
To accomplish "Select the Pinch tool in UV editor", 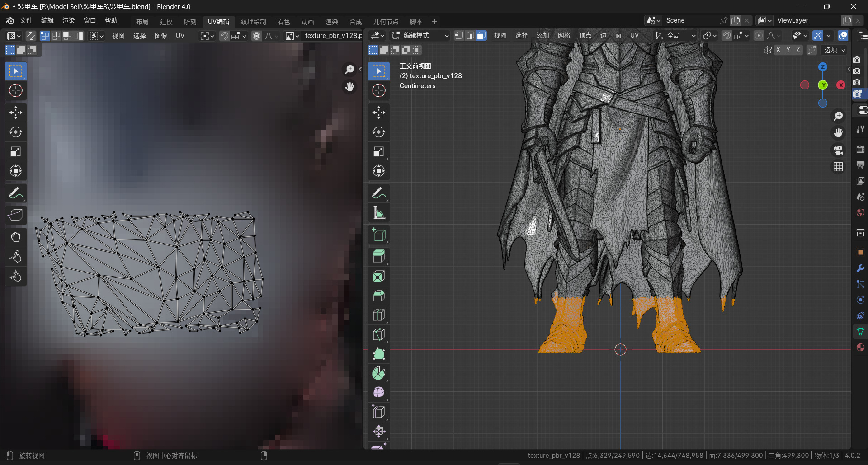I will point(16,276).
